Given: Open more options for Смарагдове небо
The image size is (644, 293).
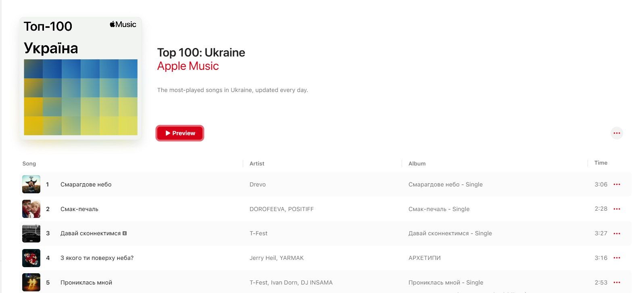Looking at the screenshot, I should (x=617, y=184).
